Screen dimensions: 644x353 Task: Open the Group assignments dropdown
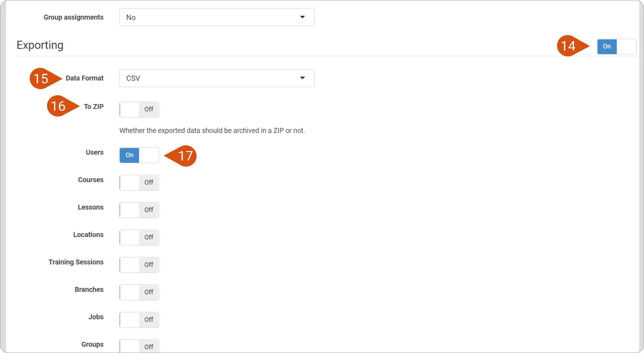point(217,17)
